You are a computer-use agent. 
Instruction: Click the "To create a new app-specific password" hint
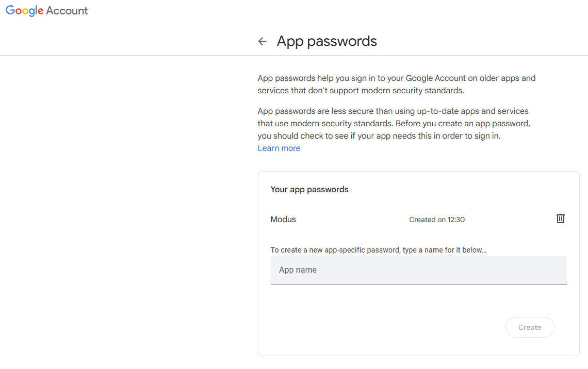pyautogui.click(x=378, y=250)
